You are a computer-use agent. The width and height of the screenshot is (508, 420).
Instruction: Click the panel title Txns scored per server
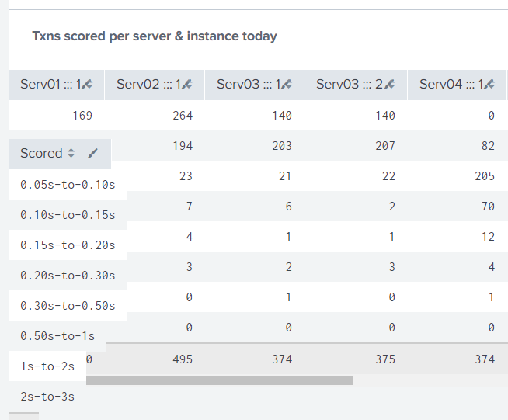click(x=155, y=36)
